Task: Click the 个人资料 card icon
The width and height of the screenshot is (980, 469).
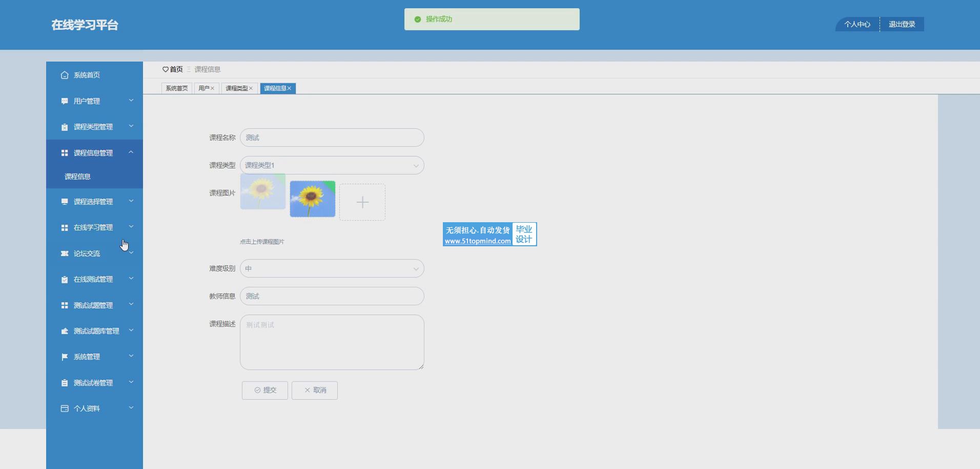Action: [65, 409]
